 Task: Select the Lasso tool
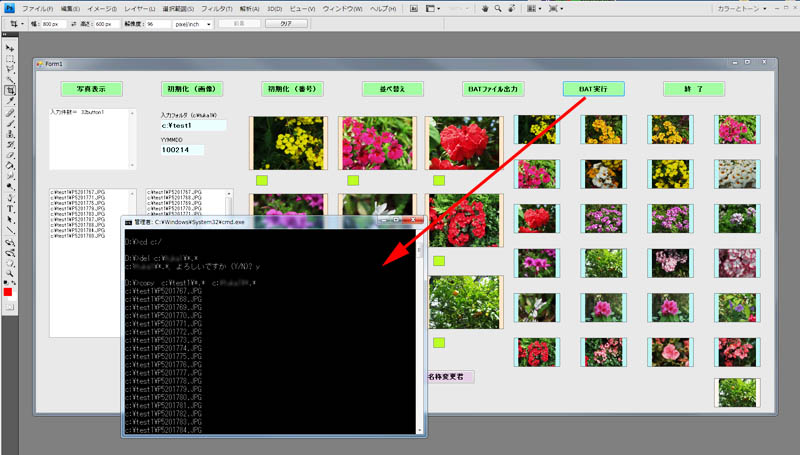(10, 69)
